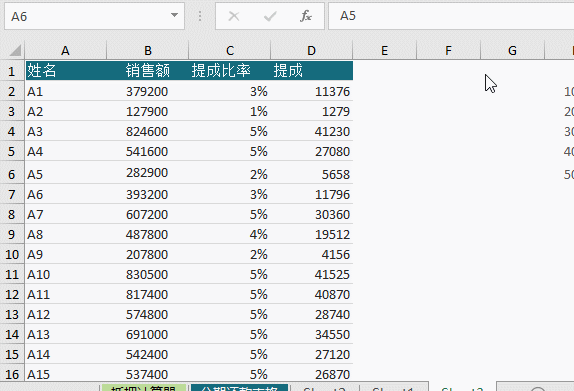Image resolution: width=574 pixels, height=391 pixels.
Task: Select commission cell 28740
Action: pos(312,314)
